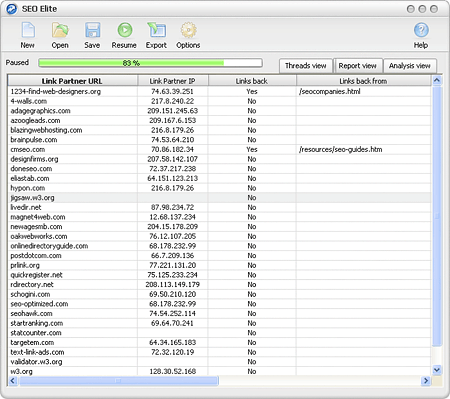Select the newagesmb.com row
The image size is (450, 399).
[x=219, y=227]
